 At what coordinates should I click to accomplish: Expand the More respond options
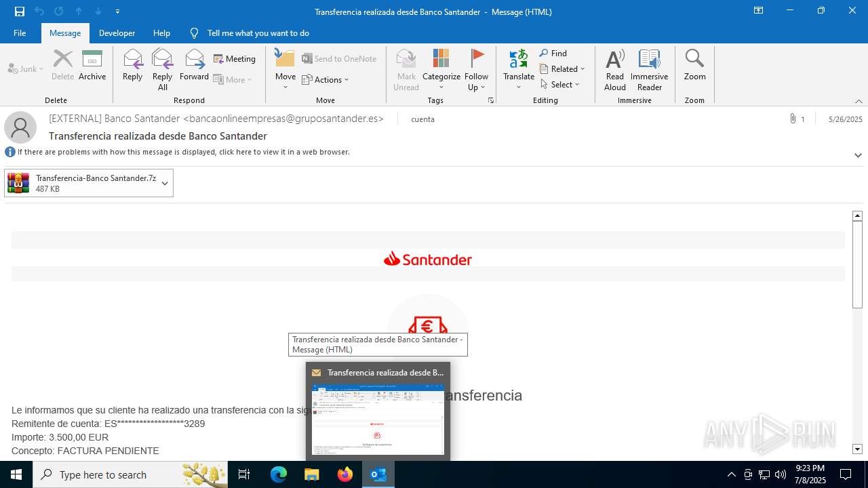click(x=233, y=79)
